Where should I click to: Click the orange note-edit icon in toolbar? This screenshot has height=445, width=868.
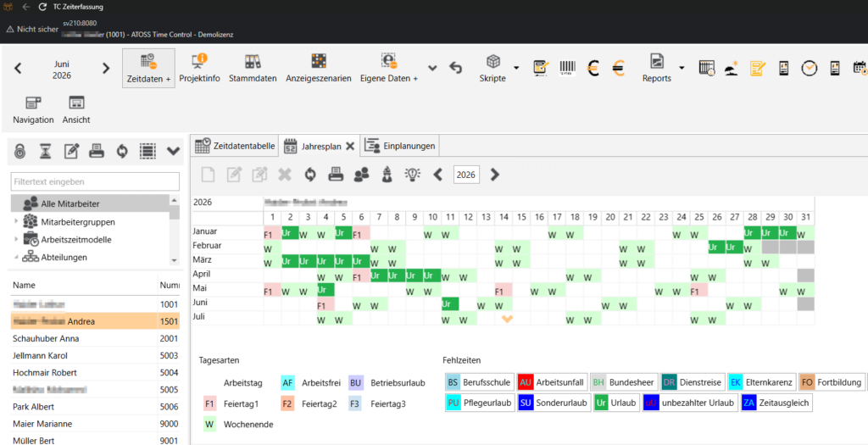(758, 68)
